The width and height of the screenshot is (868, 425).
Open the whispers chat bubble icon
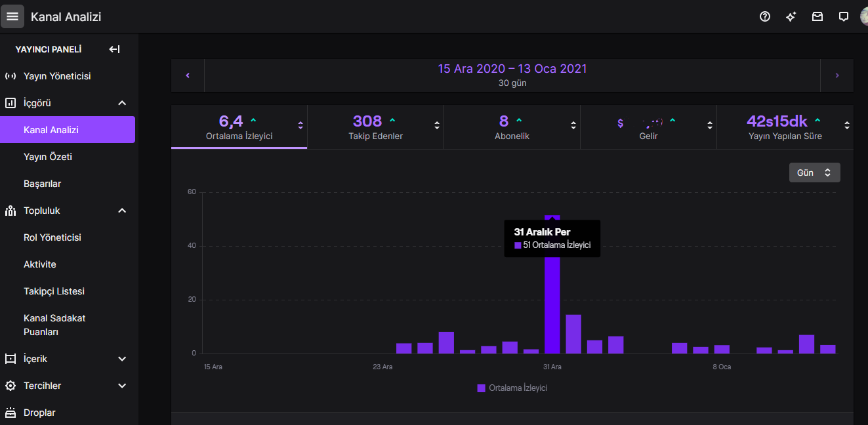(x=844, y=16)
